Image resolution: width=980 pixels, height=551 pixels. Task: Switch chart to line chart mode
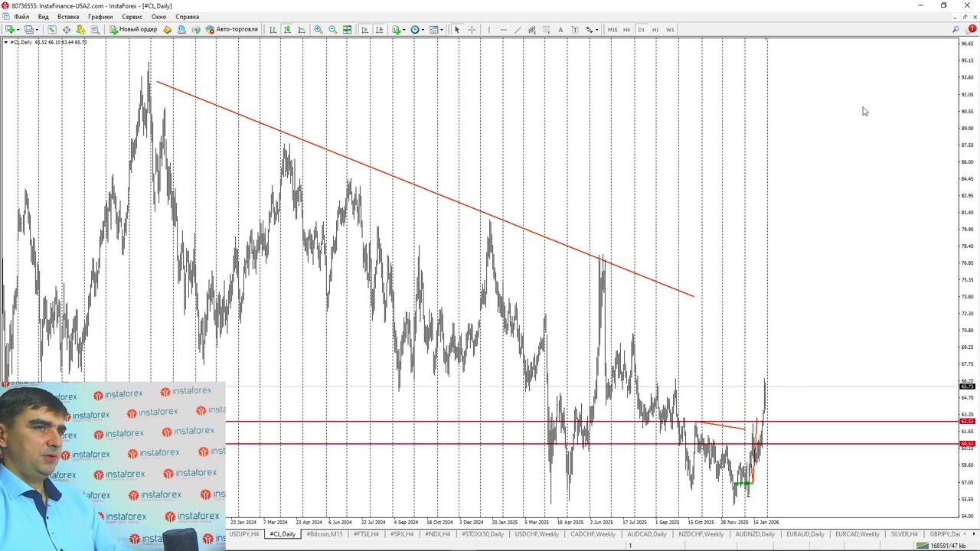click(x=302, y=30)
